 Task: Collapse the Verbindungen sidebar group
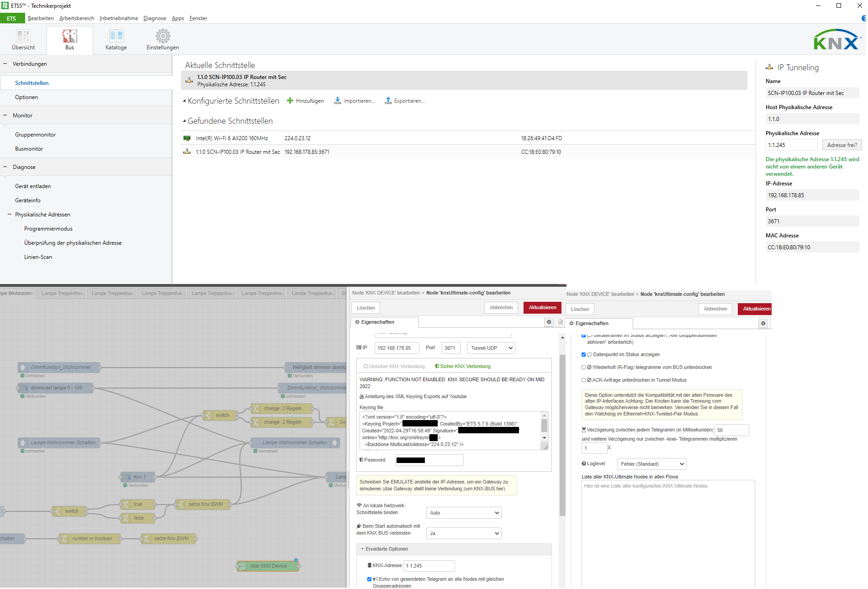pos(5,63)
